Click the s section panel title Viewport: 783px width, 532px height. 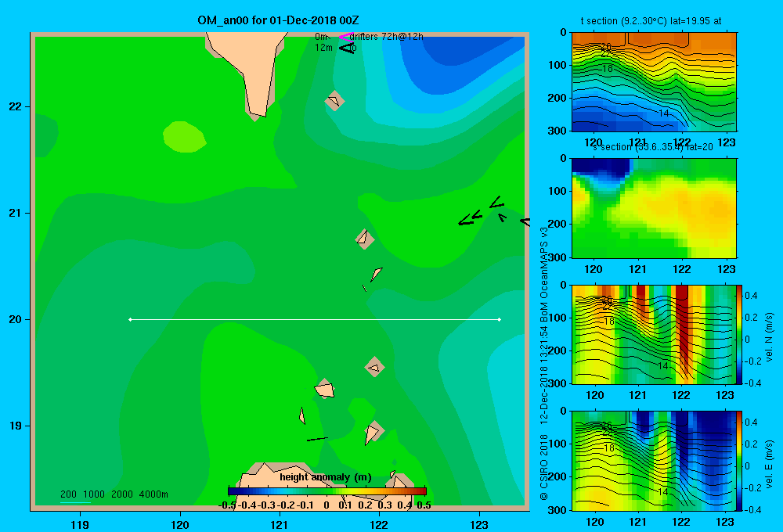pos(653,147)
